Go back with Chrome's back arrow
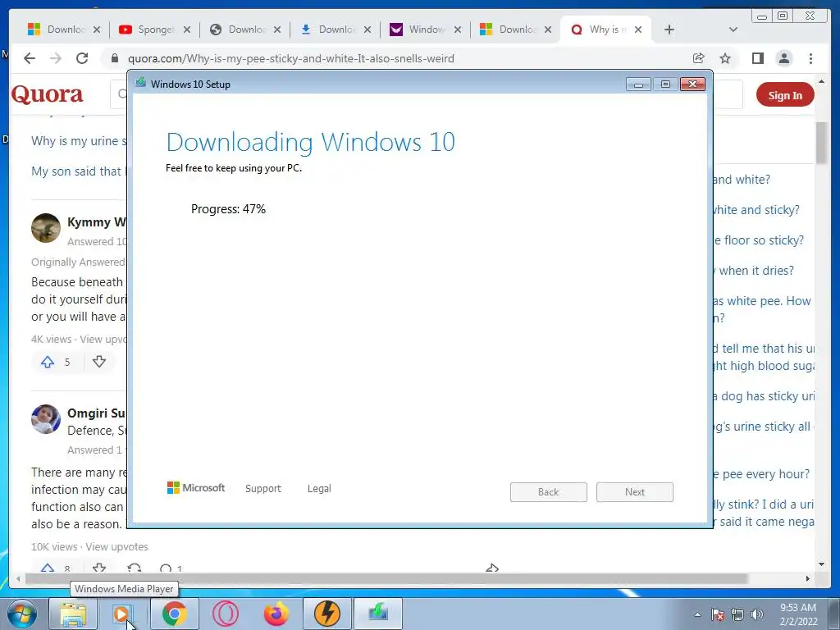This screenshot has width=840, height=630. point(30,58)
